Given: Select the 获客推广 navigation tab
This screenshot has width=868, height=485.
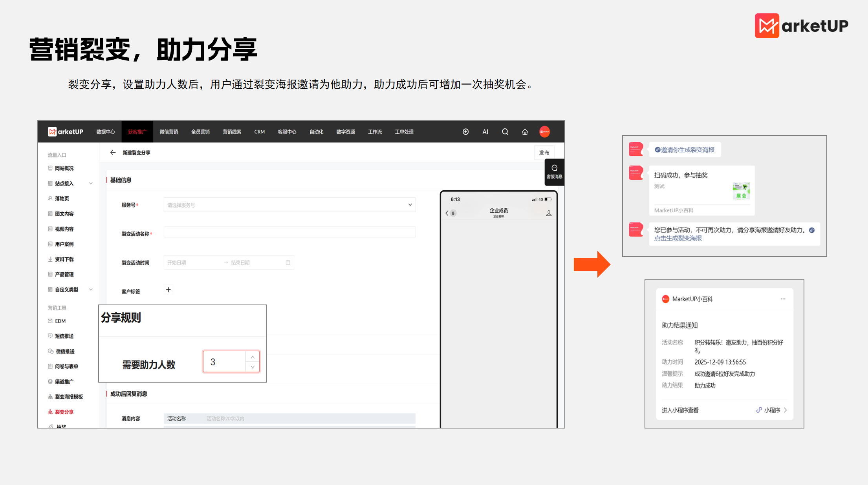Looking at the screenshot, I should click(137, 132).
